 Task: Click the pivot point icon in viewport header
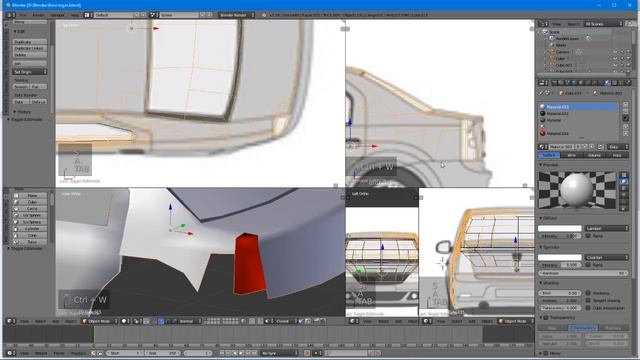click(138, 321)
